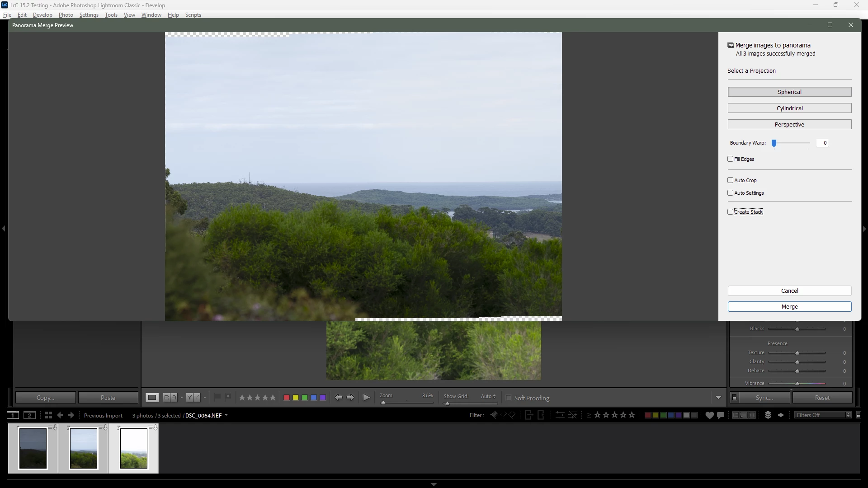Open the Develop menu
868x488 pixels.
[42, 15]
